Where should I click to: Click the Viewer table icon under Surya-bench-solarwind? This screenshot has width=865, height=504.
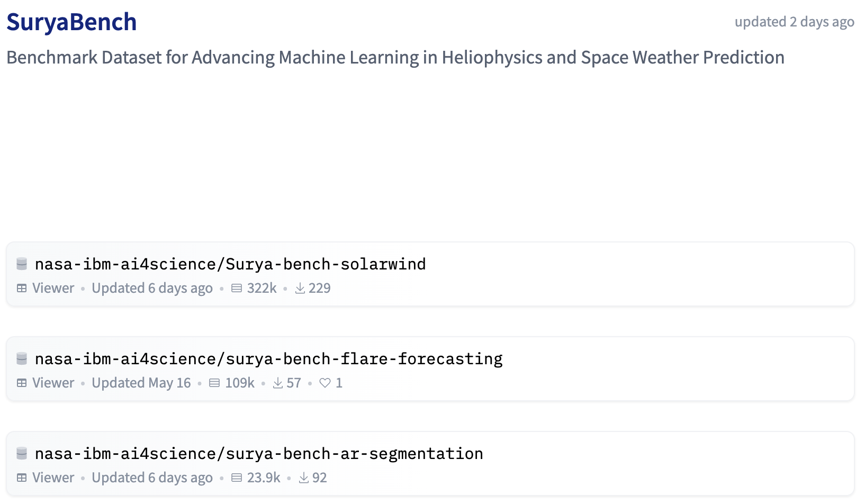click(22, 288)
